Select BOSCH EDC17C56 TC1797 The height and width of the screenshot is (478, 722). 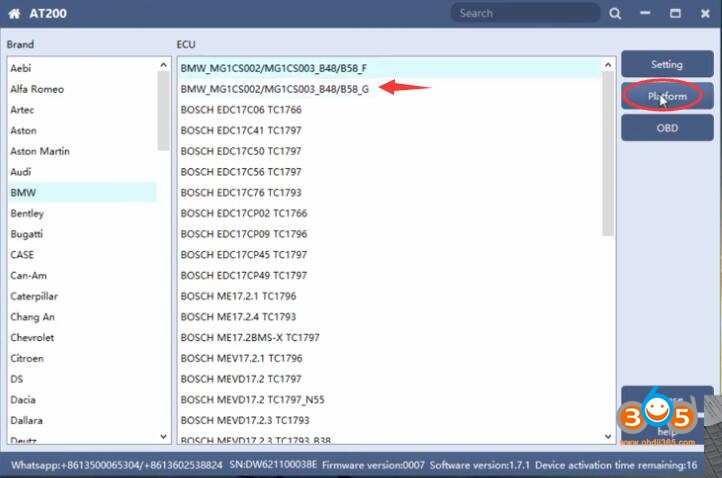[390, 172]
